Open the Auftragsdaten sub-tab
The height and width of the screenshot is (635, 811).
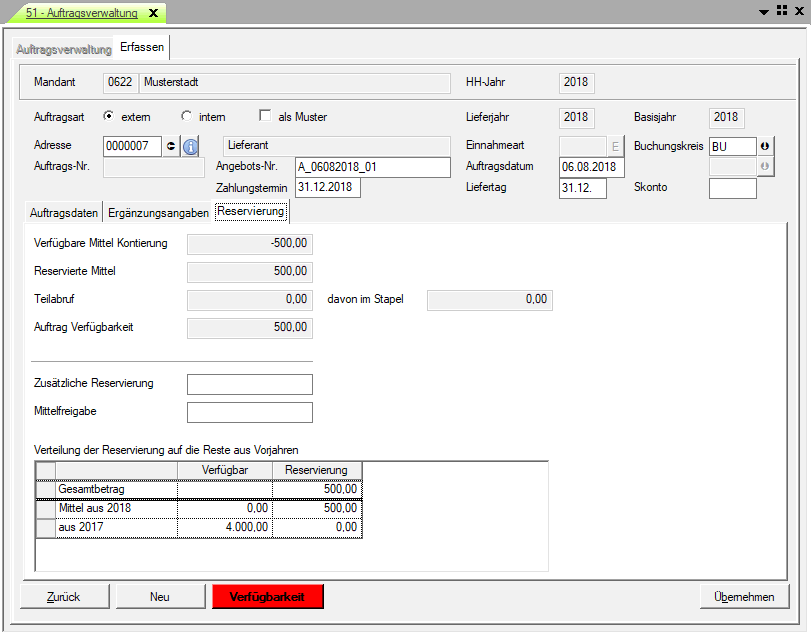click(64, 212)
